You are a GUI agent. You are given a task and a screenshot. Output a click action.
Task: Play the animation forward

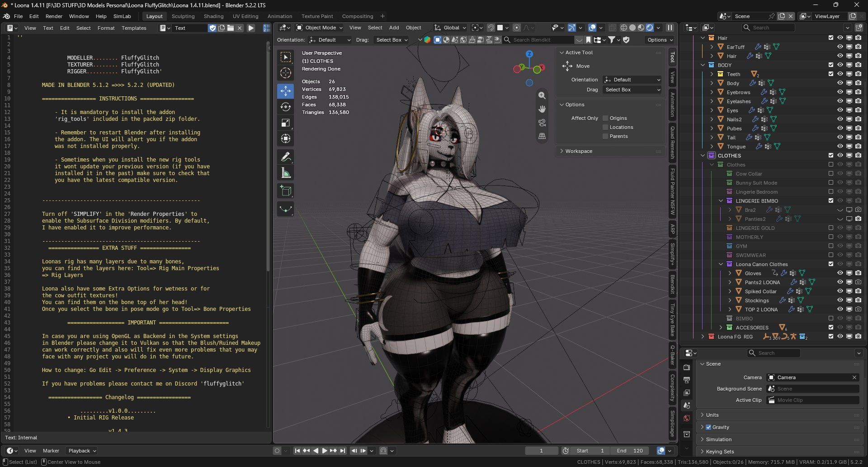click(325, 451)
